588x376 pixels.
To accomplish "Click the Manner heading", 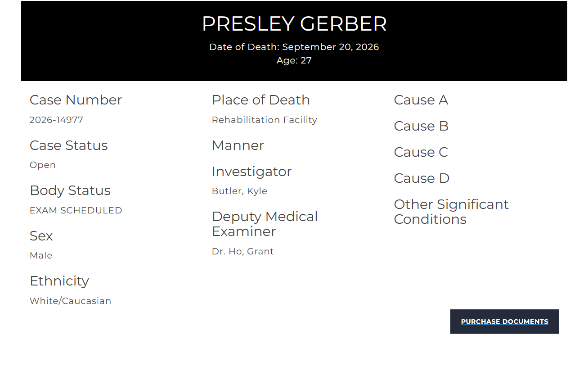I will [x=238, y=145].
